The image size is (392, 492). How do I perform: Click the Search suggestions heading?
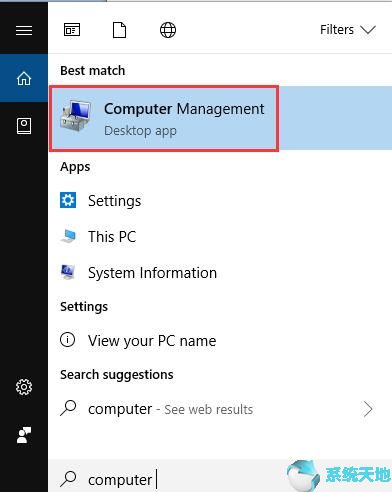tap(117, 375)
